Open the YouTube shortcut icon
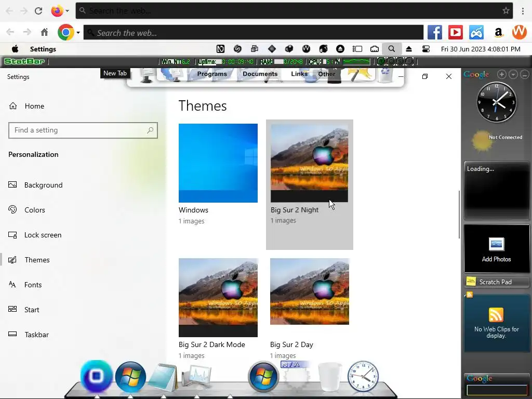The image size is (532, 399). coord(456,32)
